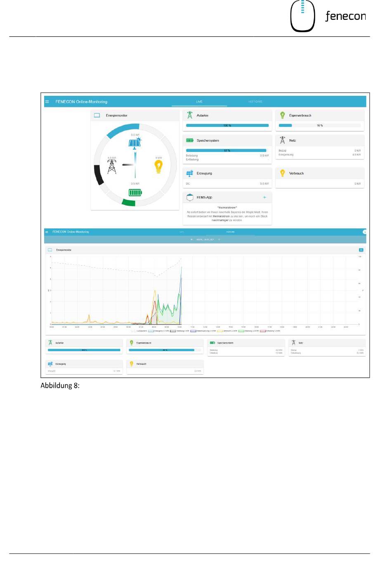Toggle the Verbrauch series in chart legend
Image resolution: width=392 pixels, height=577 pixels.
227,331
